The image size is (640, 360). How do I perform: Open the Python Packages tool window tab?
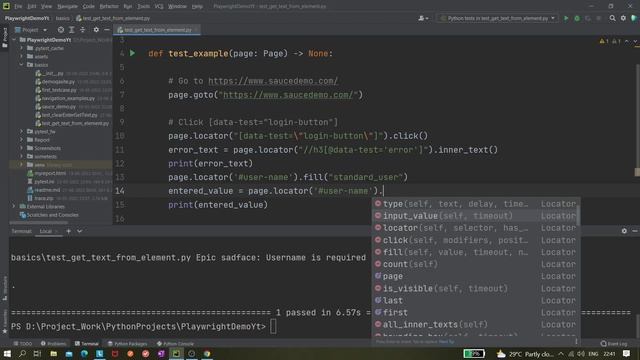(127, 344)
